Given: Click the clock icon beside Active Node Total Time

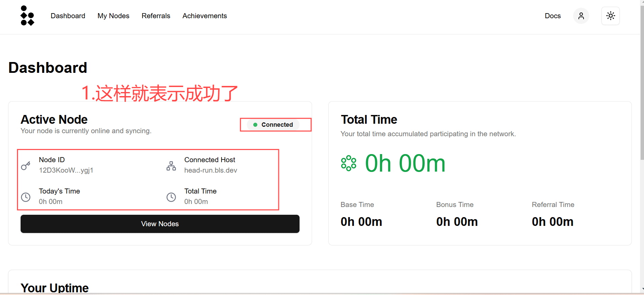Looking at the screenshot, I should click(x=171, y=197).
